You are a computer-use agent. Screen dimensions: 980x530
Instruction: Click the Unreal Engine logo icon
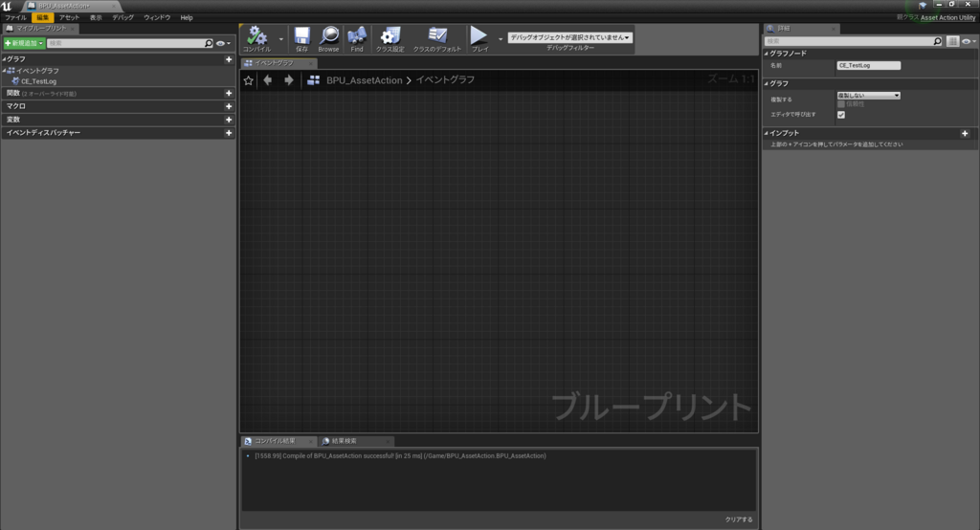[x=7, y=6]
